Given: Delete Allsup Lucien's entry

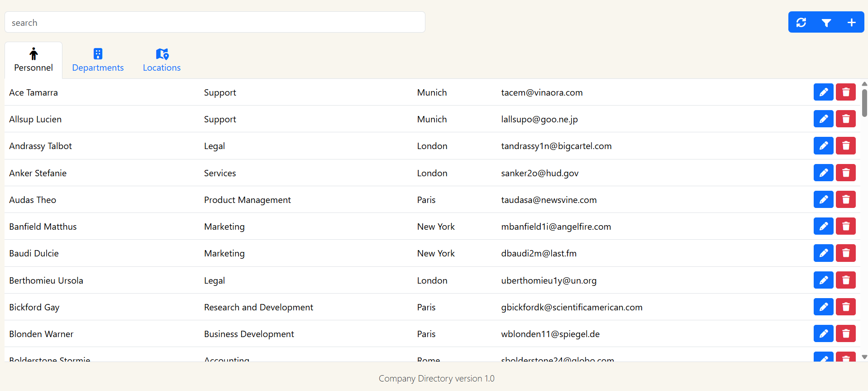Looking at the screenshot, I should (x=845, y=119).
